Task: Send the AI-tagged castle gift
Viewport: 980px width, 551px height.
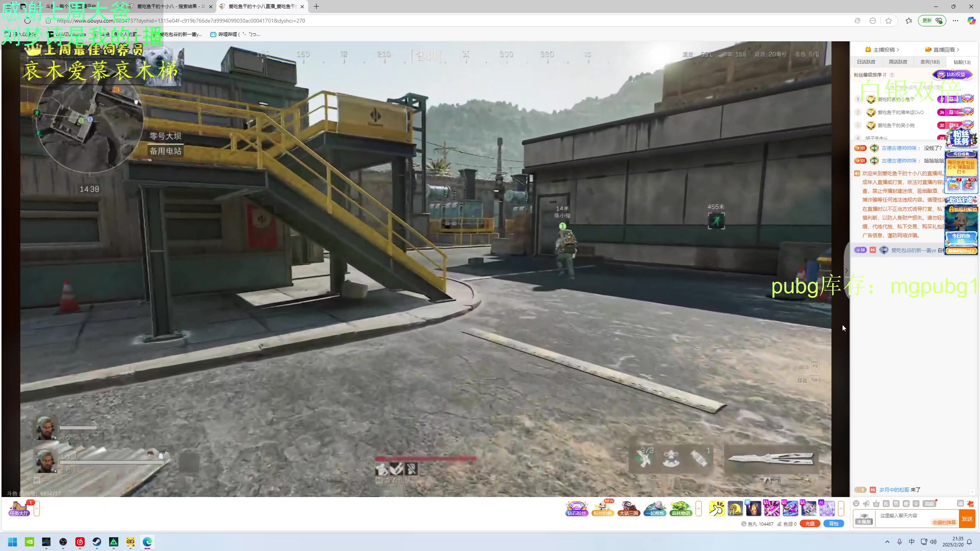Action: point(827,509)
